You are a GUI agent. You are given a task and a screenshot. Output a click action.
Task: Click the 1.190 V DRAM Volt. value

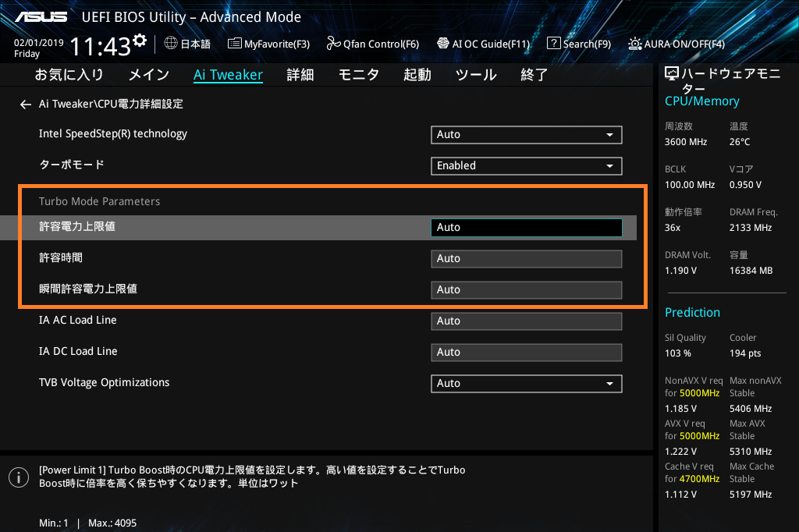[680, 270]
